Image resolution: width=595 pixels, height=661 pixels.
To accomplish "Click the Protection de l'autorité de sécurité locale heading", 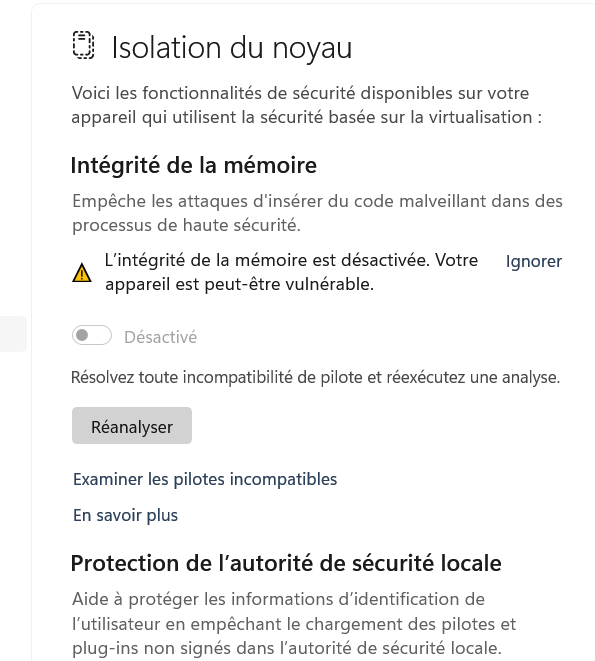I will pyautogui.click(x=286, y=563).
